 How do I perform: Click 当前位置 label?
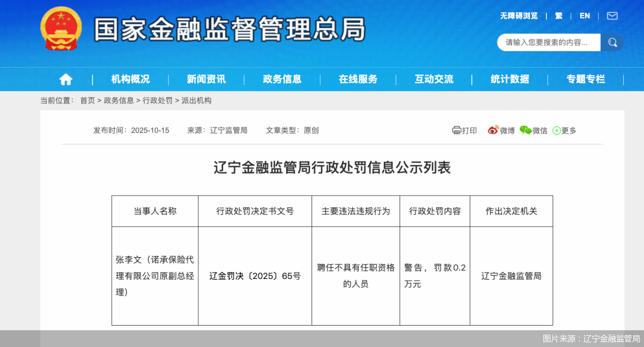pyautogui.click(x=57, y=101)
